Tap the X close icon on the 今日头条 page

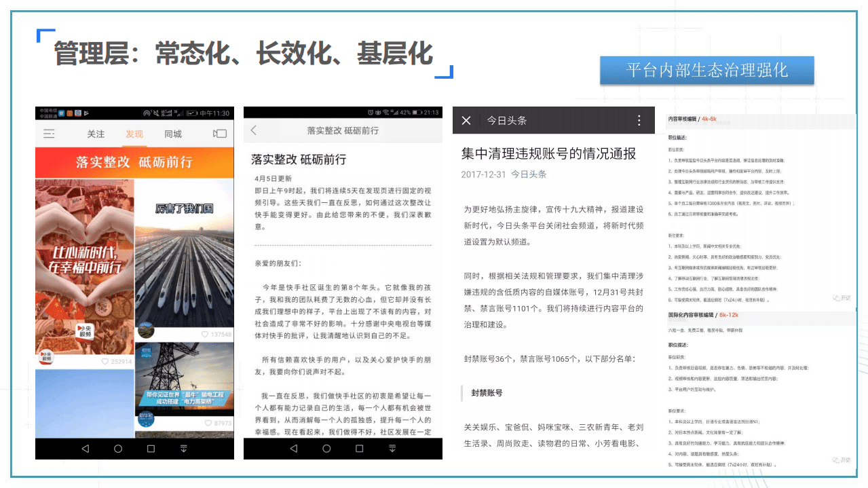click(x=466, y=120)
